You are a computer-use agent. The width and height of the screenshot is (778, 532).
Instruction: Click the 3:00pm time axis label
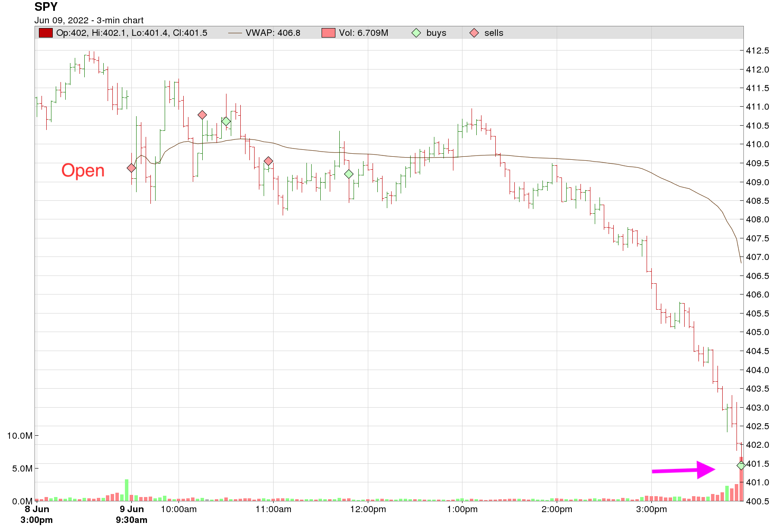click(651, 510)
